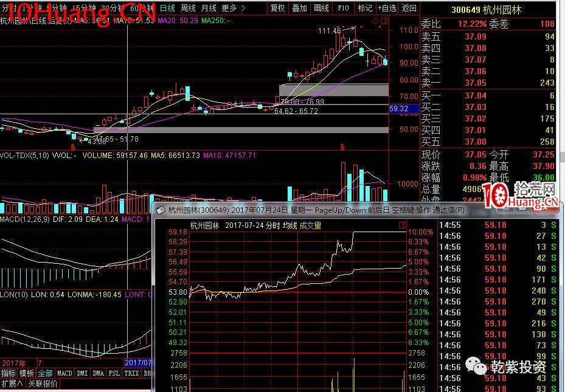This screenshot has width=565, height=392.
Task: Click the 画线 drawing button
Action: (321, 8)
